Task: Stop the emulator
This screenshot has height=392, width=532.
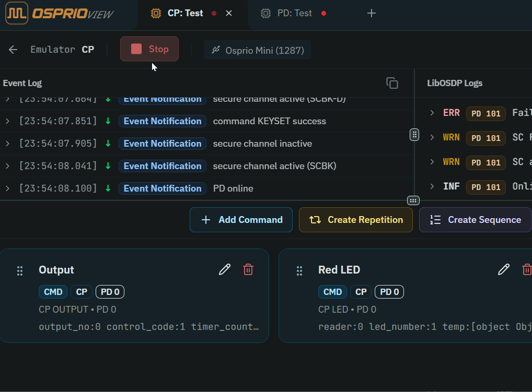Action: click(149, 49)
